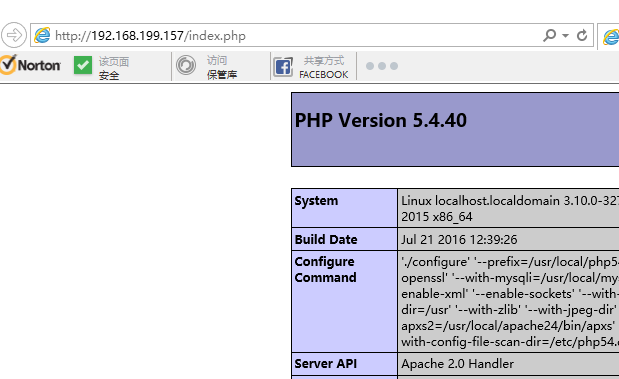Click the 共享方式 FACEBOOK label
Viewport: 619px width, 379px height.
[324, 67]
